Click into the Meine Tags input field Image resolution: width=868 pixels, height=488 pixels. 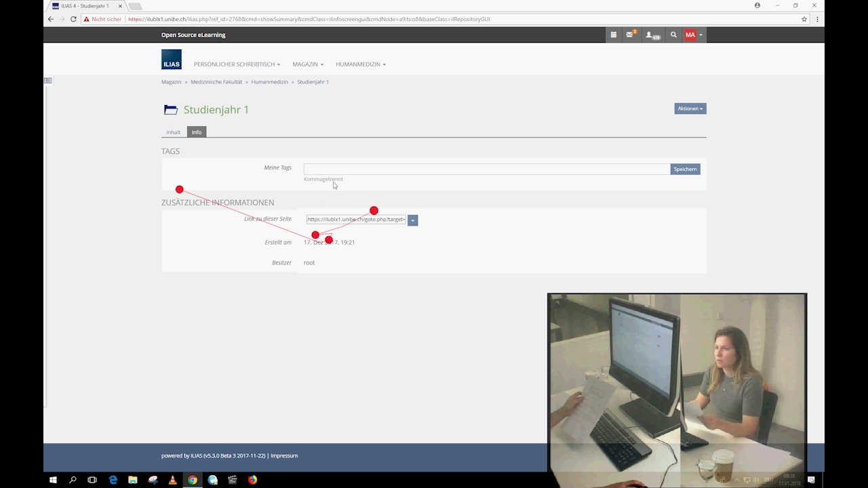coord(486,169)
